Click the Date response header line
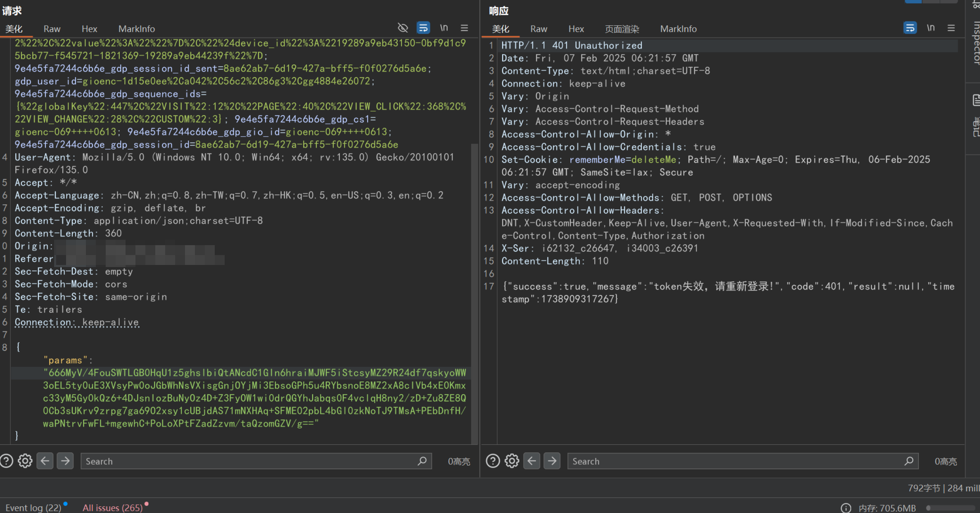The image size is (980, 513). pyautogui.click(x=600, y=58)
